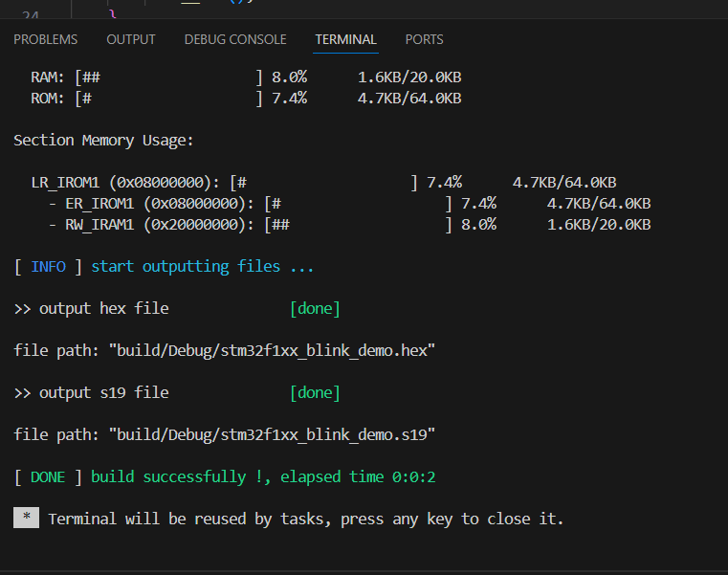
Task: Click the DONE tag in brackets
Action: [48, 477]
